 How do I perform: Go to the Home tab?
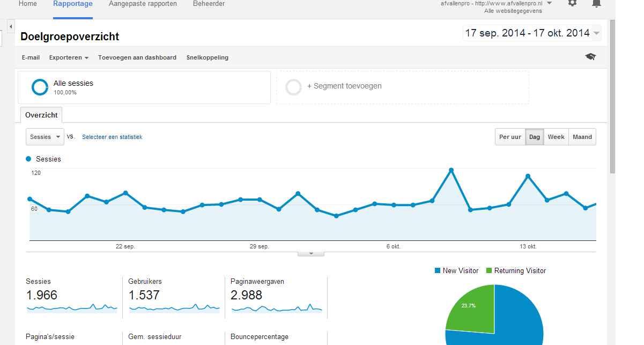coord(28,4)
